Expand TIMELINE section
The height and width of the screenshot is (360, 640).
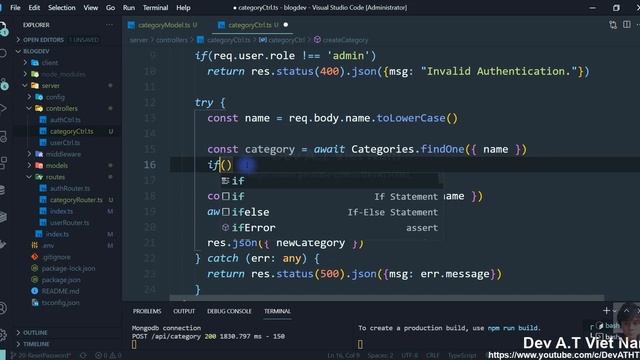pyautogui.click(x=18, y=344)
